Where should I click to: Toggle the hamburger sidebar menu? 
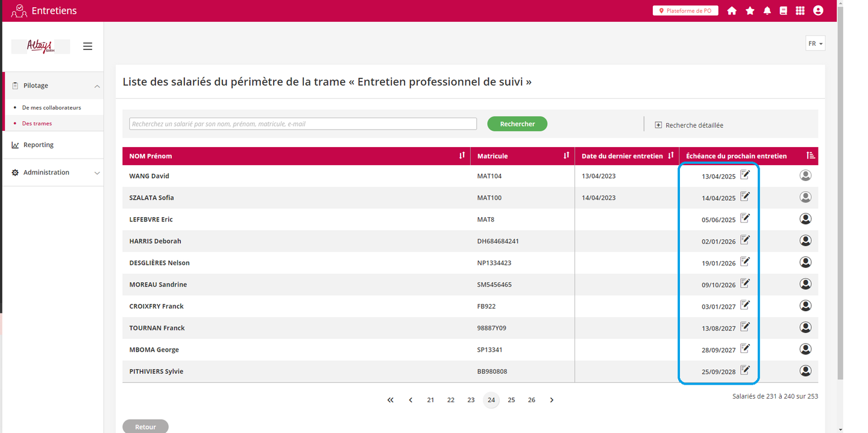click(x=88, y=46)
